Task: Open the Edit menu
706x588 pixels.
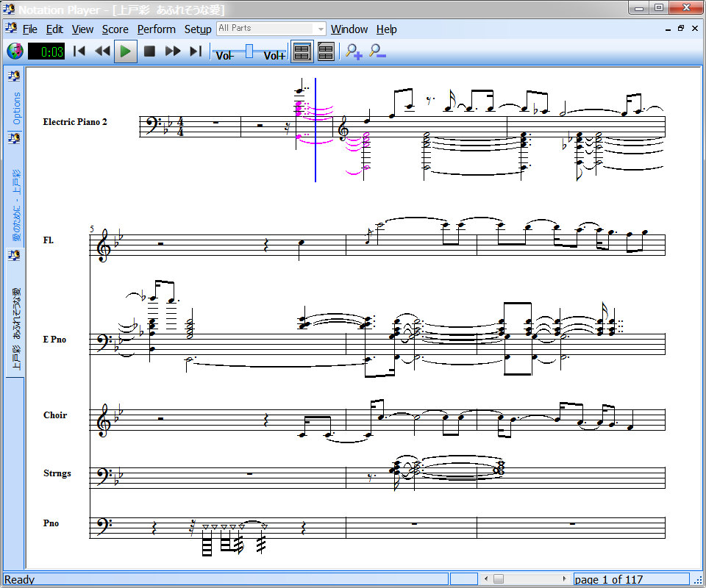Action: (54, 29)
